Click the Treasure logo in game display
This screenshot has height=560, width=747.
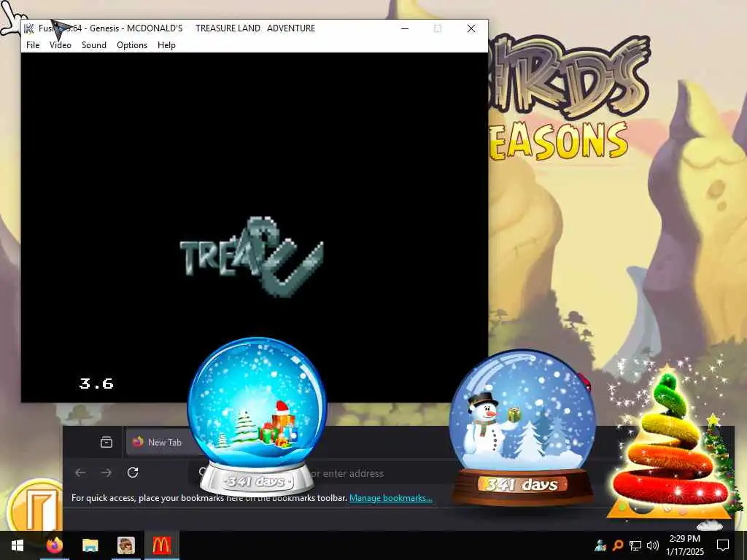point(252,256)
